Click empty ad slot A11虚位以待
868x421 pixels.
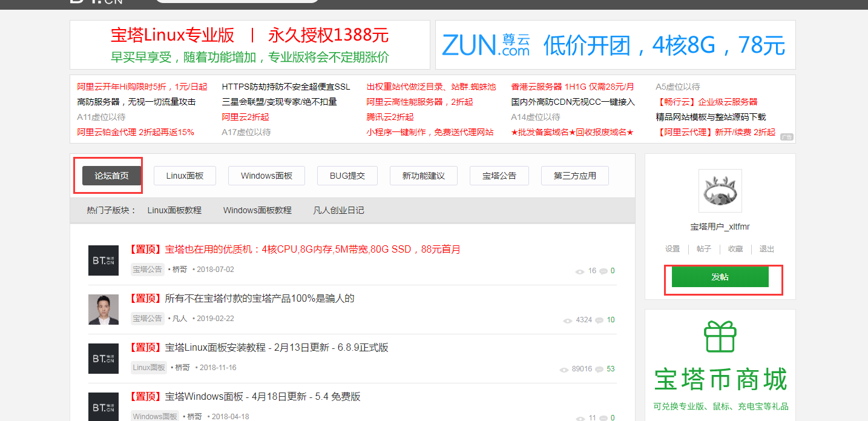pyautogui.click(x=101, y=117)
